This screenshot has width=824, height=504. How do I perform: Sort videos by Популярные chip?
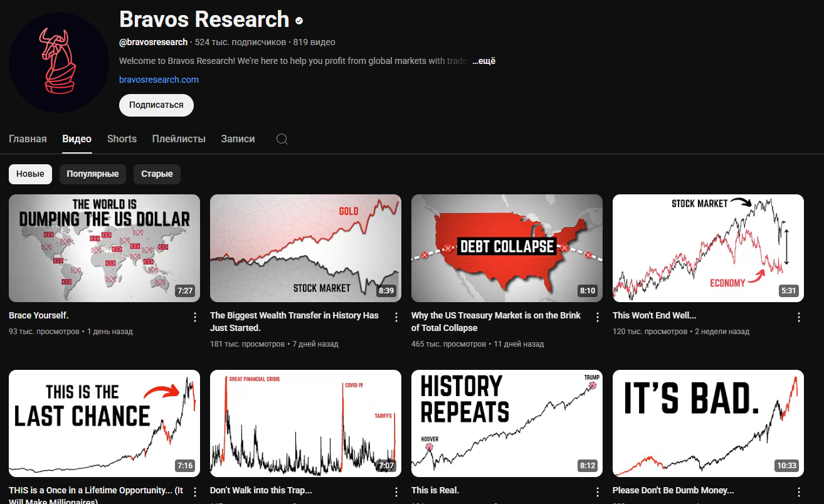tap(93, 174)
